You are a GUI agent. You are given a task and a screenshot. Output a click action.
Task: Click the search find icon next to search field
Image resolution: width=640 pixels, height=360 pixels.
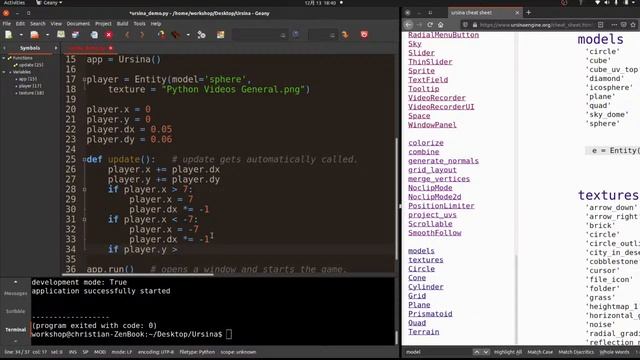tap(296, 35)
